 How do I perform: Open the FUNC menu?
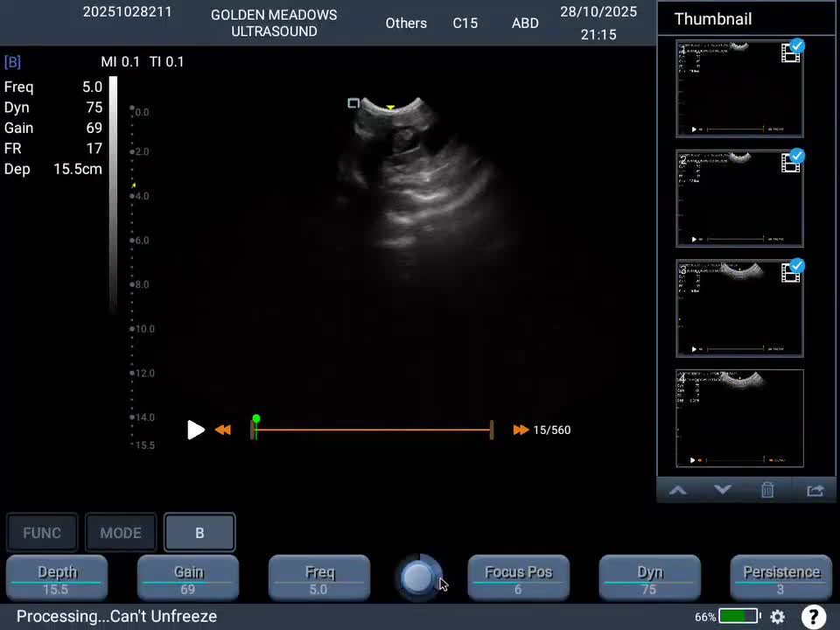42,533
